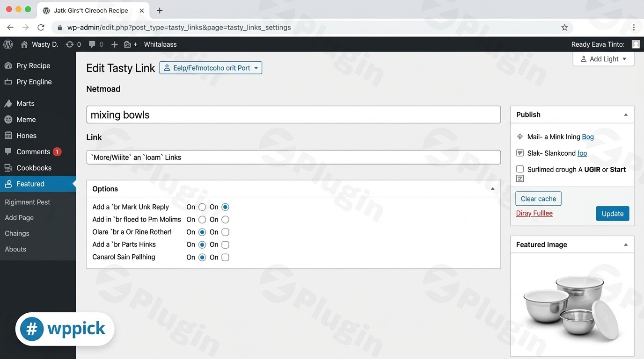Image resolution: width=644 pixels, height=359 pixels.
Task: Click the Pry Engline sidebar icon
Action: 8,82
